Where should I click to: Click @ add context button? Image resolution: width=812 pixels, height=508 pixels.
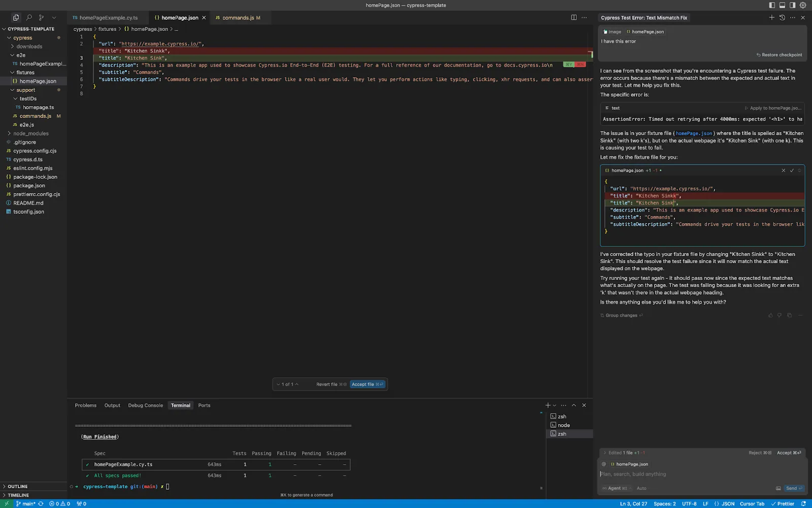[604, 464]
